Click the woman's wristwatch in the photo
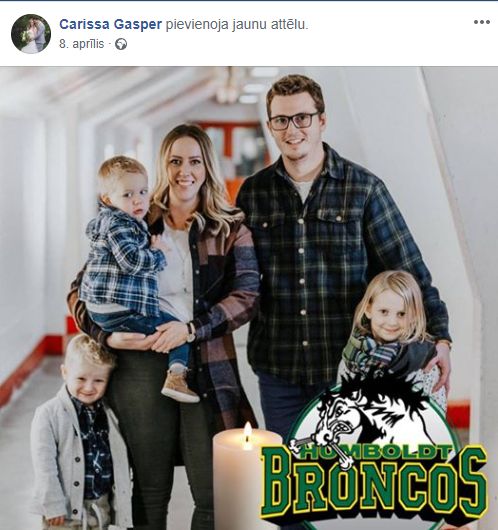This screenshot has height=530, width=498. click(x=191, y=332)
